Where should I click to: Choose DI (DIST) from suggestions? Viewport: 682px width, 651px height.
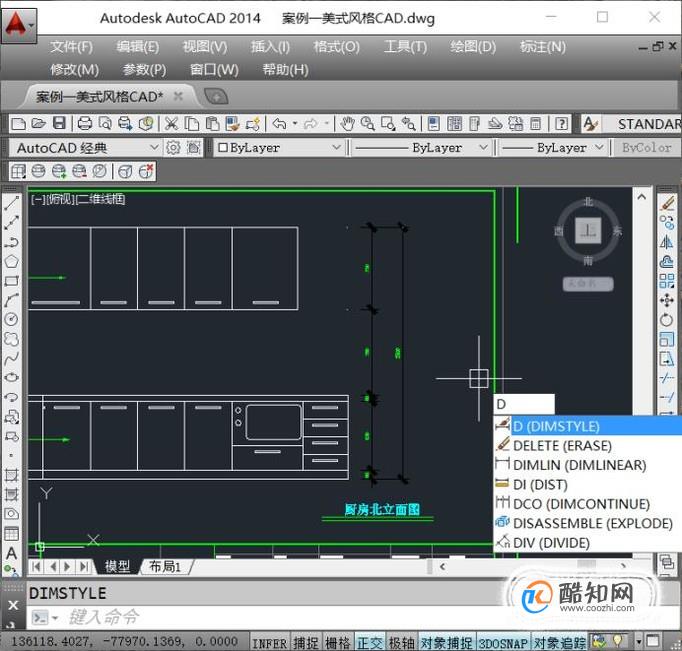(588, 484)
